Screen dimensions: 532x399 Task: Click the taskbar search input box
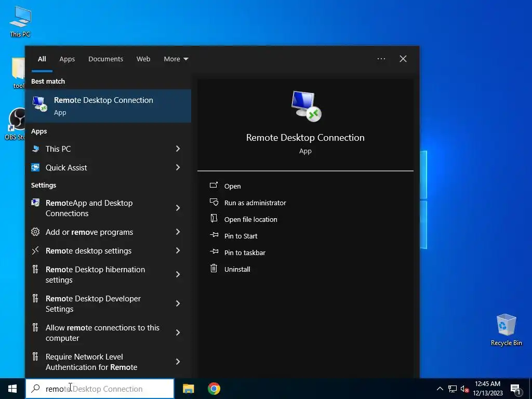click(100, 389)
